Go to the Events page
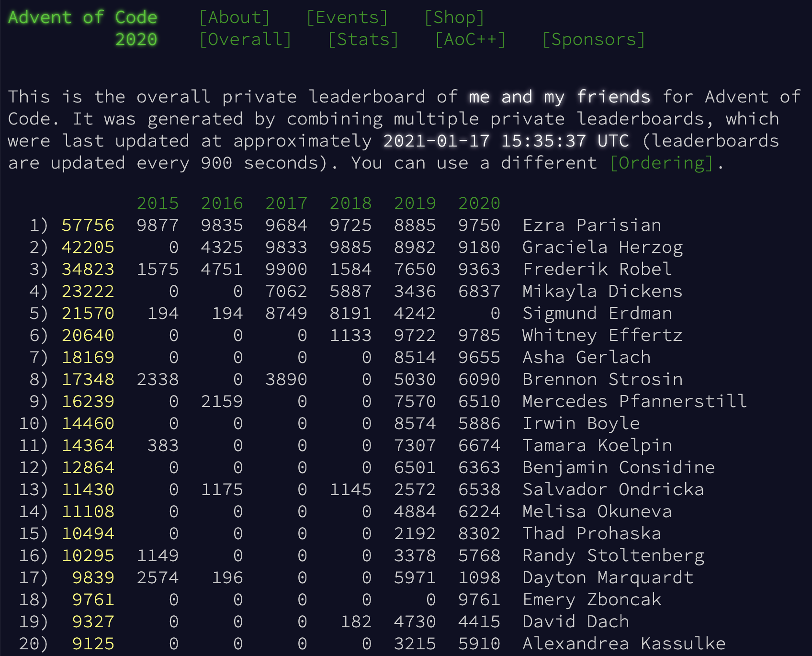Image resolution: width=812 pixels, height=656 pixels. click(x=347, y=18)
